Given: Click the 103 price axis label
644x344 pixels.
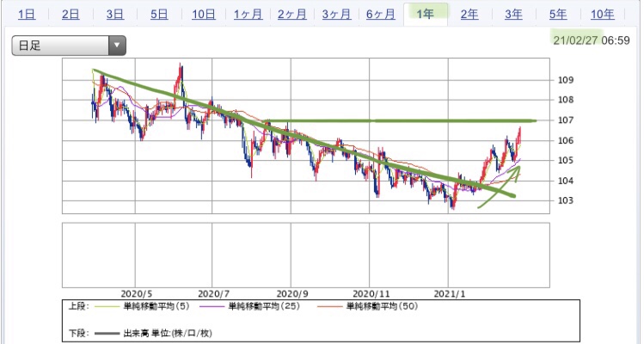Looking at the screenshot, I should click(566, 200).
